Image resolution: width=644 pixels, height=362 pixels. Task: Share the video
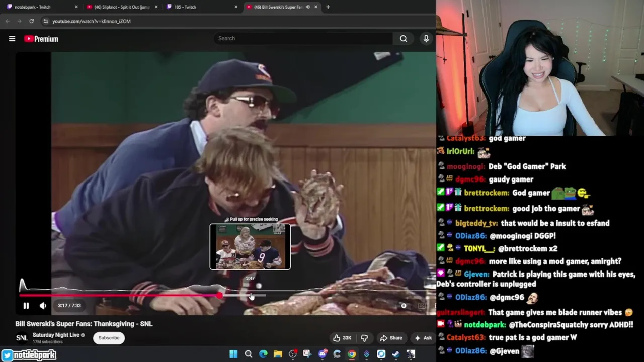click(391, 338)
